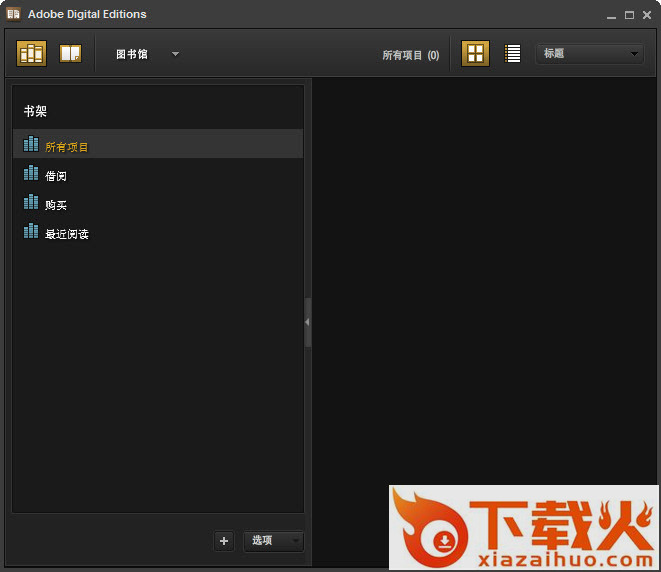661x572 pixels.
Task: Click the Adobe Digital Editions app icon
Action: point(13,14)
